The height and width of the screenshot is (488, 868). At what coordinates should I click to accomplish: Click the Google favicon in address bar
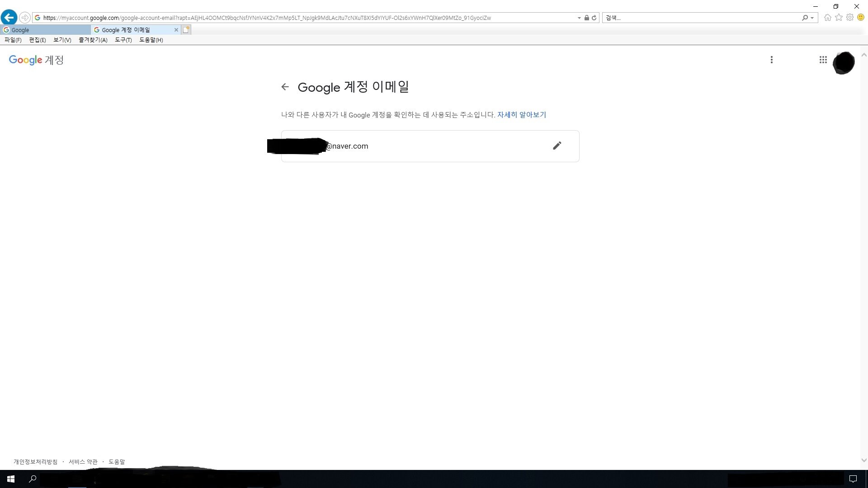pos(38,18)
